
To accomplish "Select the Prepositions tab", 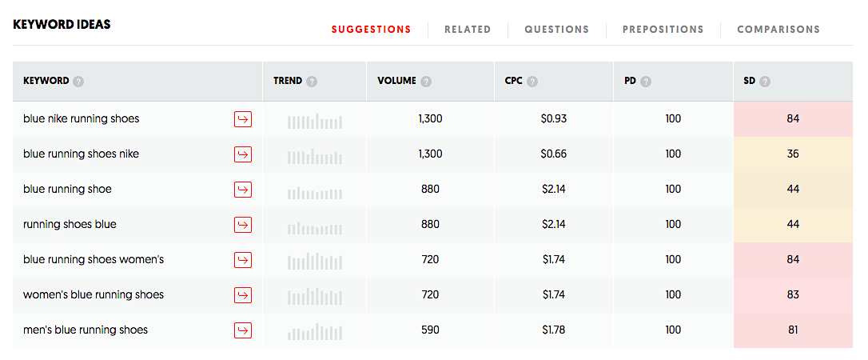I will point(663,30).
